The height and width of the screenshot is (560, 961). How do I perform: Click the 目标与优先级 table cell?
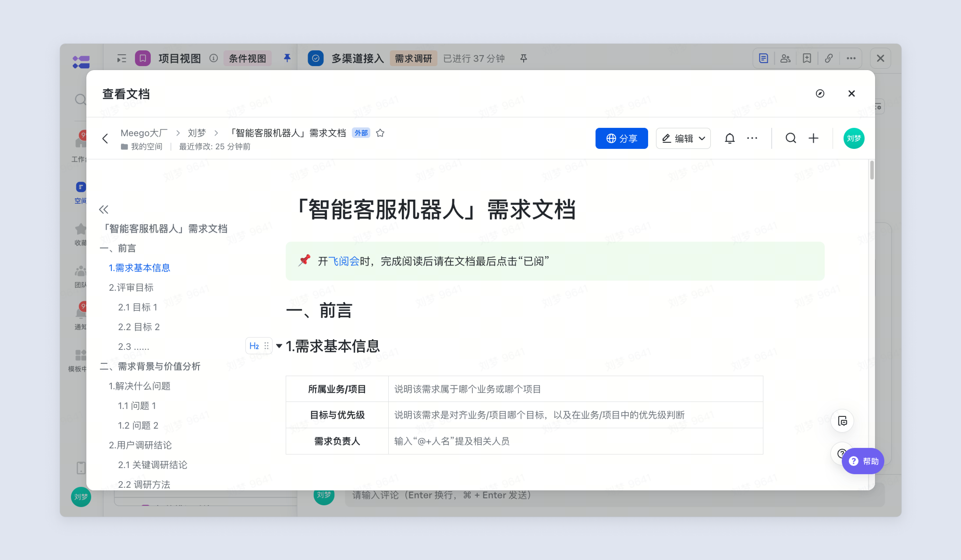point(337,415)
